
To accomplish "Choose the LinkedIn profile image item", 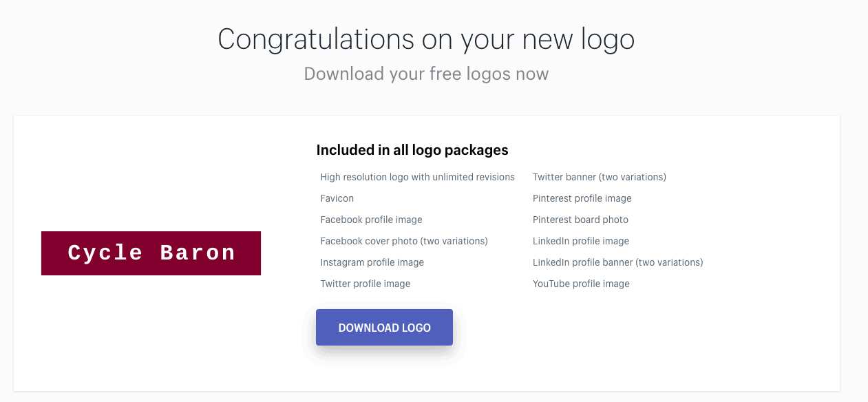I will click(x=580, y=241).
